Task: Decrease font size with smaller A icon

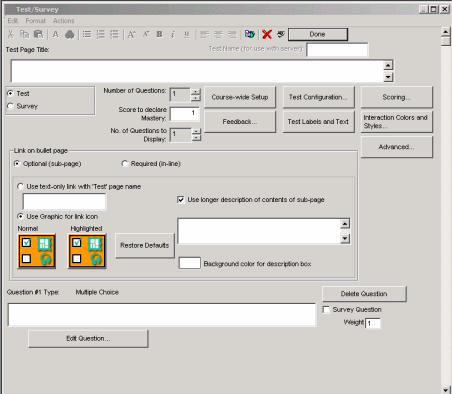Action: pos(146,34)
